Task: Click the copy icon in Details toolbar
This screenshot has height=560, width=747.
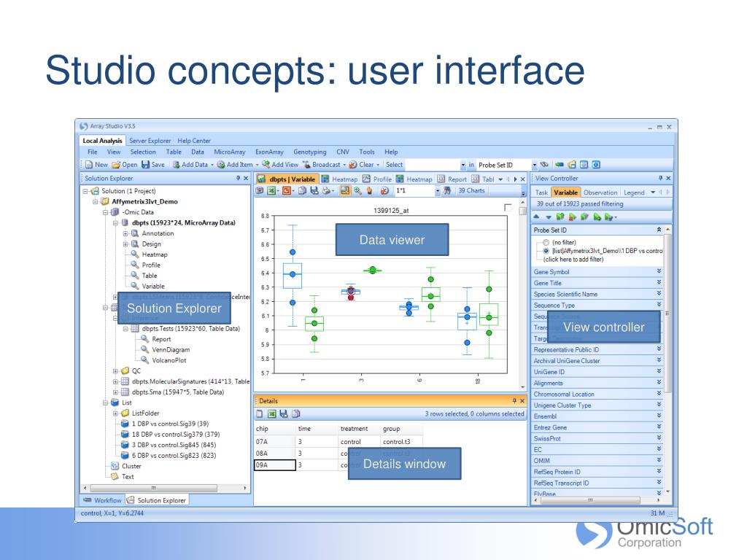Action: click(x=296, y=414)
